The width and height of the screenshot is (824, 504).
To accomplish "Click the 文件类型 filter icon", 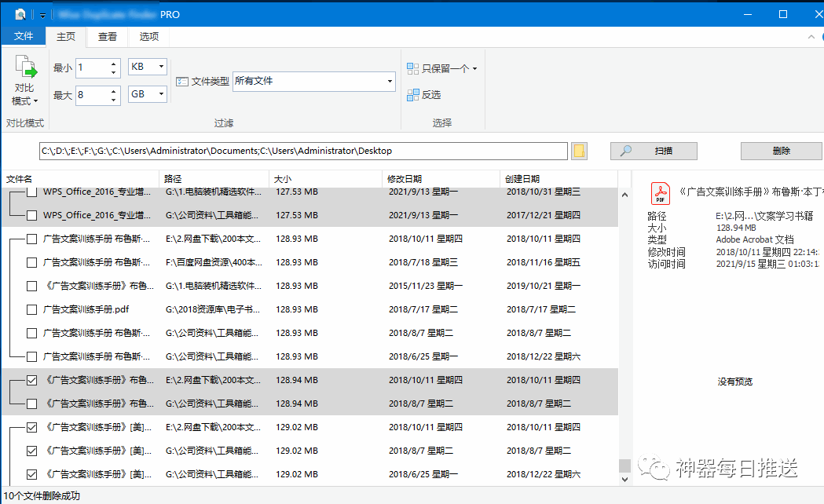I will [x=182, y=82].
